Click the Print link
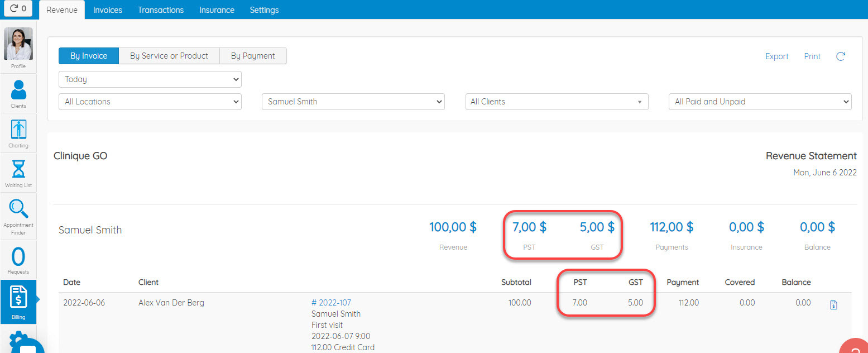 [x=812, y=56]
